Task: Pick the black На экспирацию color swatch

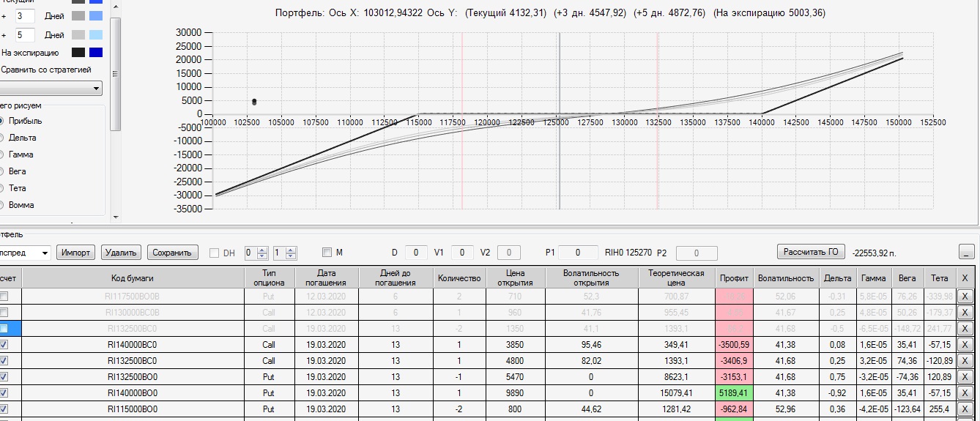Action: (x=78, y=53)
